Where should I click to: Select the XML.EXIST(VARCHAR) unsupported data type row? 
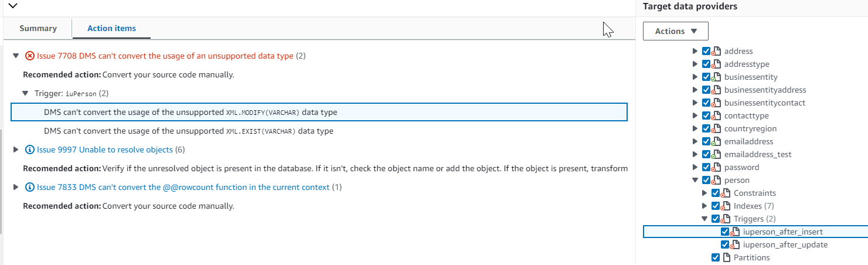point(189,131)
